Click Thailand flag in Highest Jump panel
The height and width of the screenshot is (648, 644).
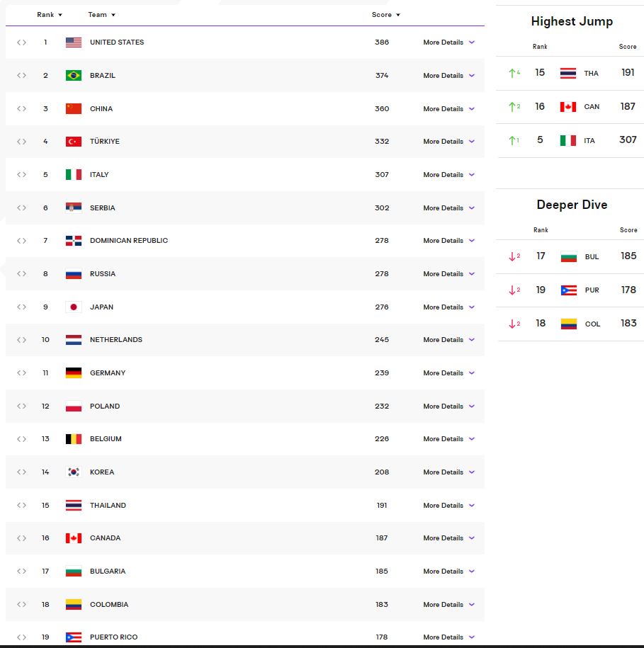(567, 73)
